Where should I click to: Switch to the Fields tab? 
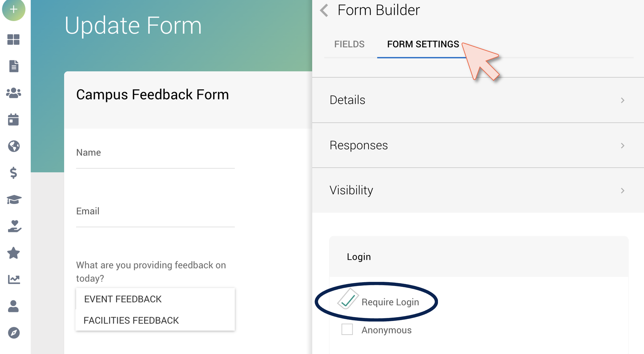349,44
